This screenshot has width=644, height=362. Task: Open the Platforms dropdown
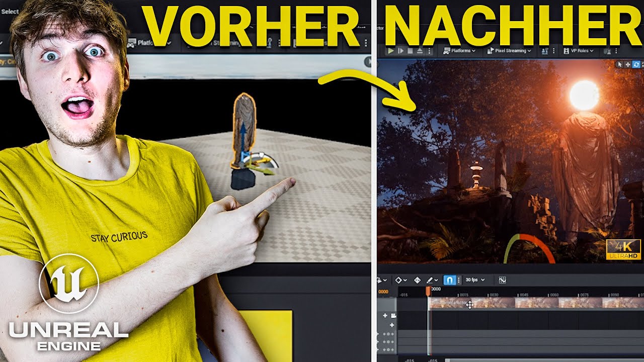pyautogui.click(x=459, y=51)
